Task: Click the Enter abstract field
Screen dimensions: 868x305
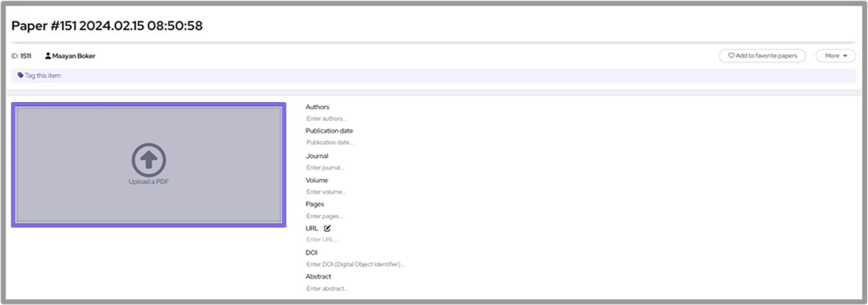Action: (x=327, y=288)
